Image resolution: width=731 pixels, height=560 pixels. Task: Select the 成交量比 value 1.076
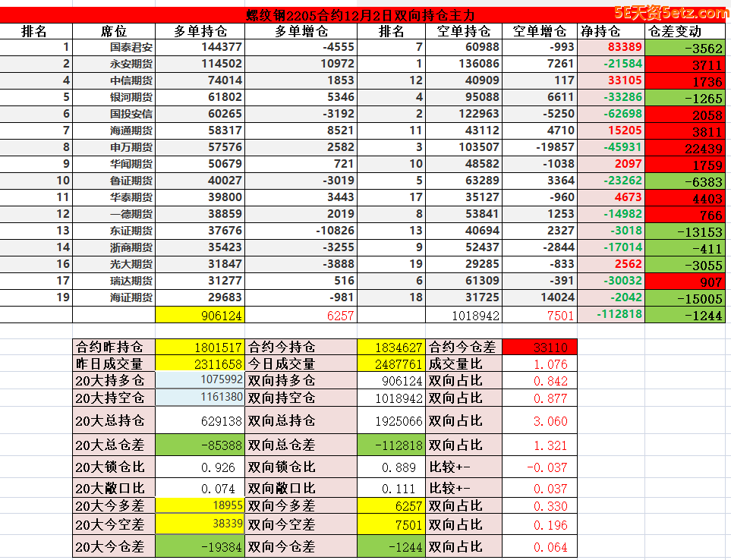[x=540, y=364]
